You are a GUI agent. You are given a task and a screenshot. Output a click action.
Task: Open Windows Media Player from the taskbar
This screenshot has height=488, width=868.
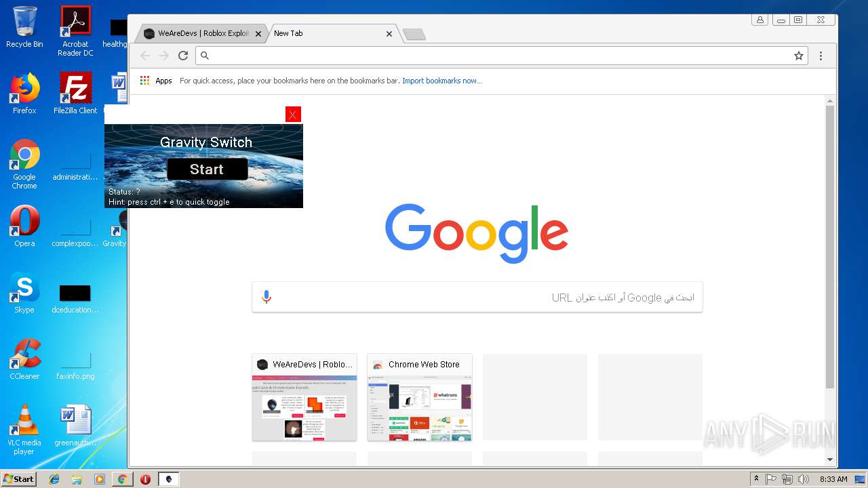coord(100,479)
